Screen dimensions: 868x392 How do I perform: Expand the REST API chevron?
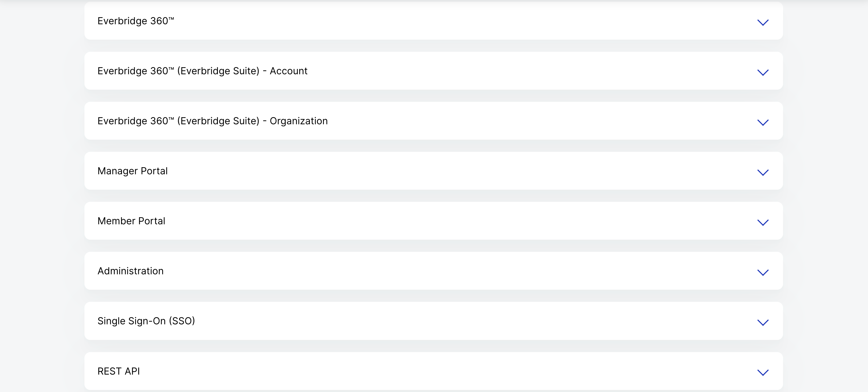[763, 372]
